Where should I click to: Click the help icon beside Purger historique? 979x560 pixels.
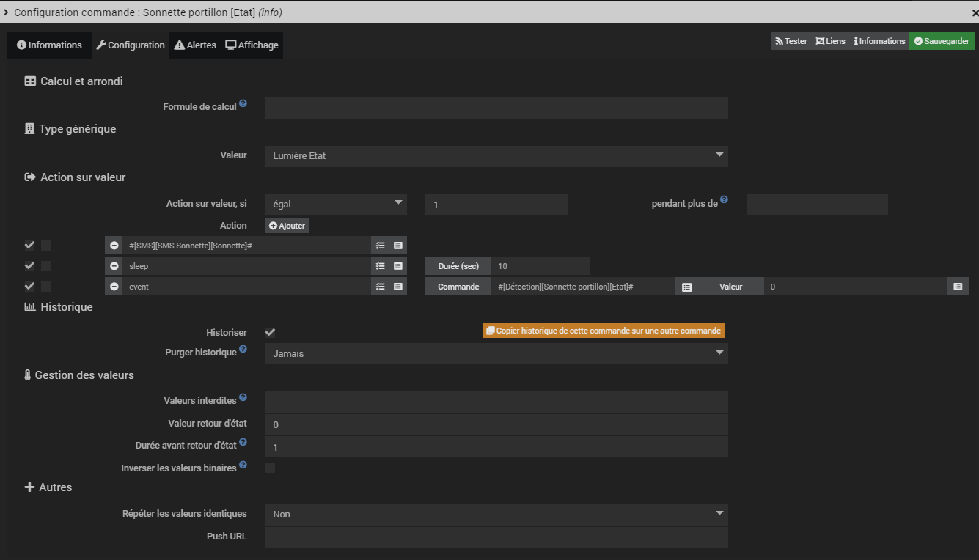pyautogui.click(x=243, y=350)
